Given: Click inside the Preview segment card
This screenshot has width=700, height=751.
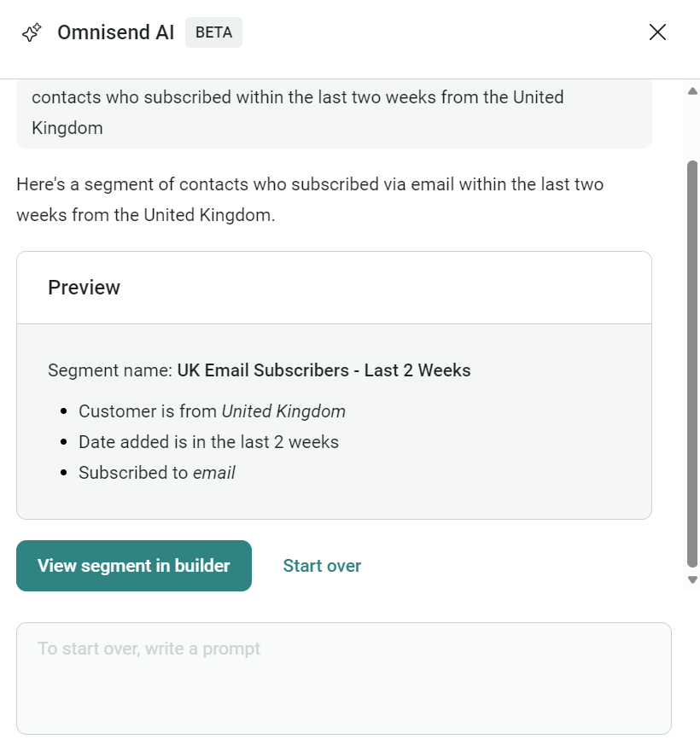Looking at the screenshot, I should [x=334, y=418].
